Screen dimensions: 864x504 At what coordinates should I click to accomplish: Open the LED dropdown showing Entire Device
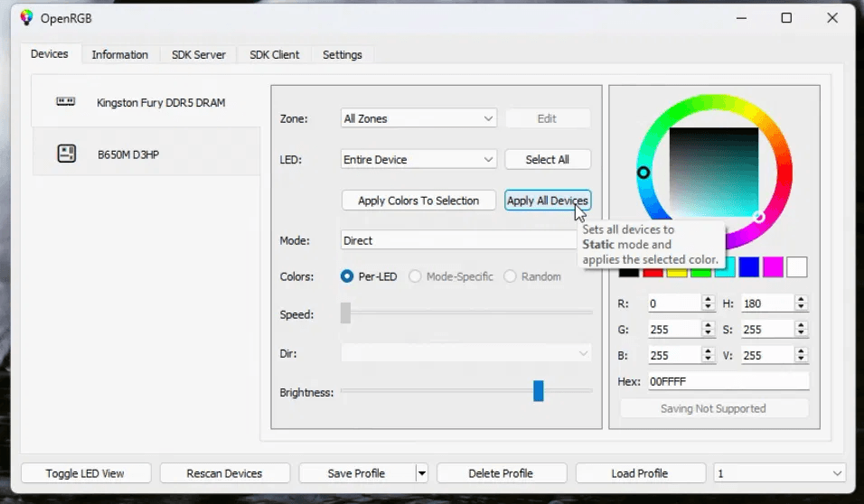click(x=418, y=159)
